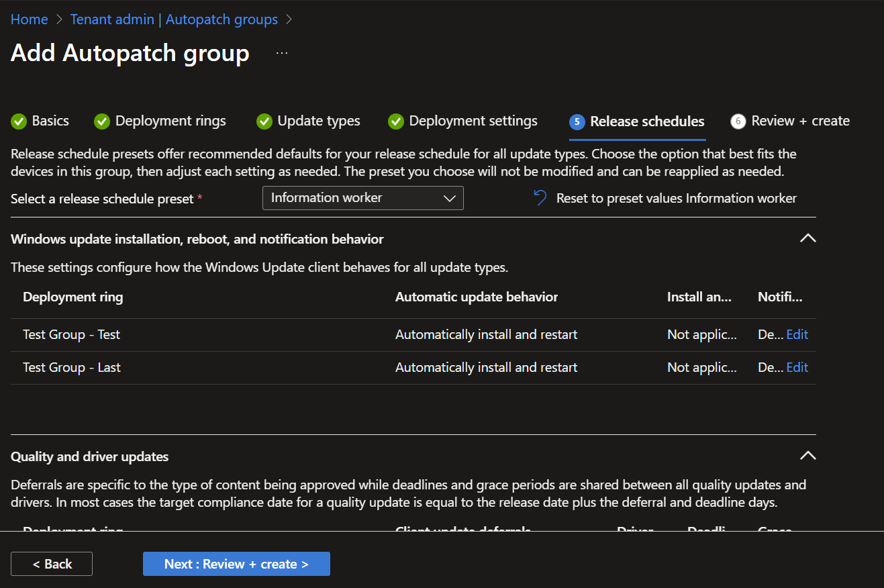Image resolution: width=884 pixels, height=588 pixels.
Task: Click Automatically install and restart for Last ring
Action: [487, 367]
